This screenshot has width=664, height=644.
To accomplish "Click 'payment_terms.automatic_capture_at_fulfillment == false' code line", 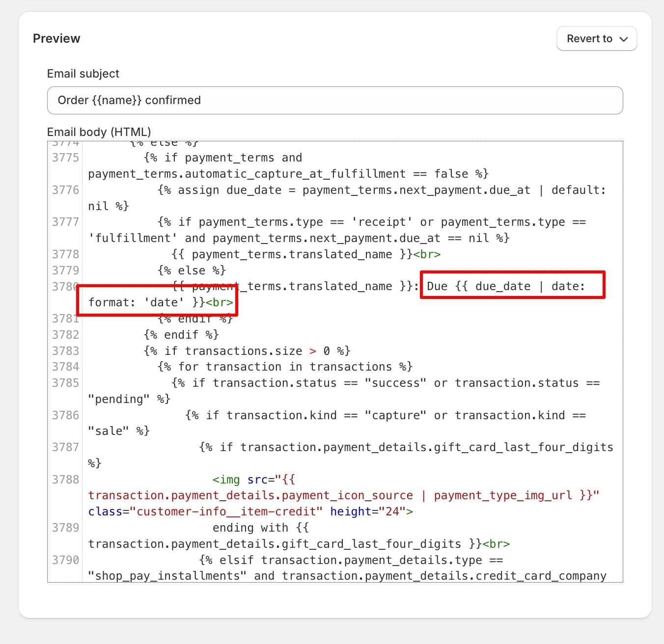I will tap(288, 174).
